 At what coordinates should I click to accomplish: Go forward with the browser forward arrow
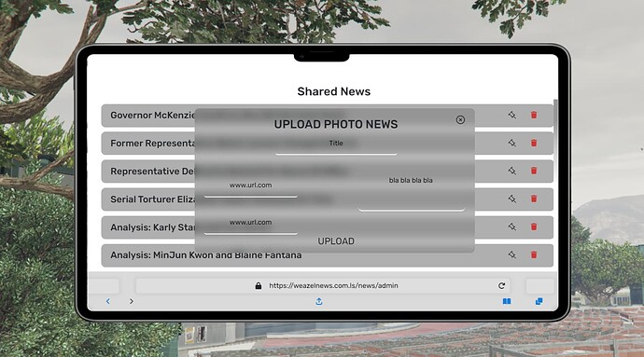coord(131,301)
